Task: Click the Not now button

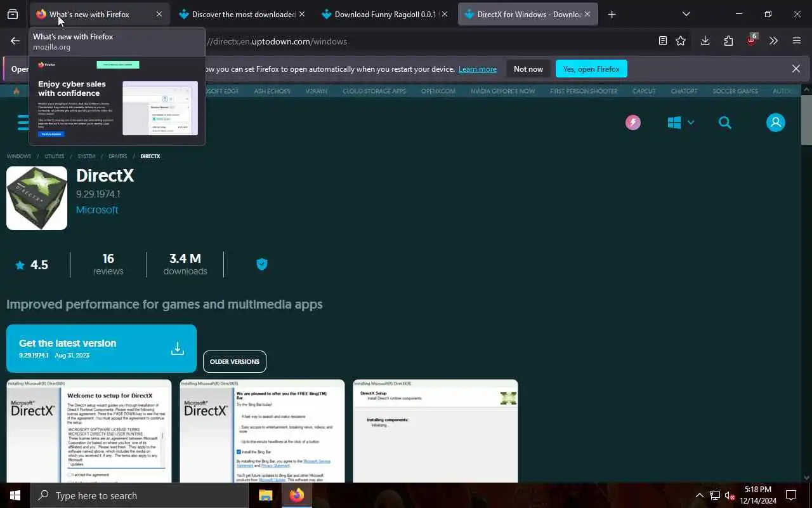Action: pos(528,69)
